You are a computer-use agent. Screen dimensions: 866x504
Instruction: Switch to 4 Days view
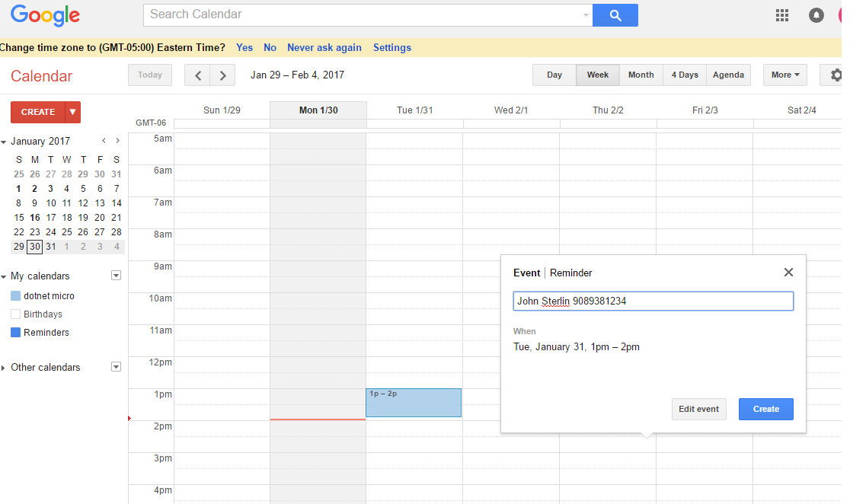point(684,75)
